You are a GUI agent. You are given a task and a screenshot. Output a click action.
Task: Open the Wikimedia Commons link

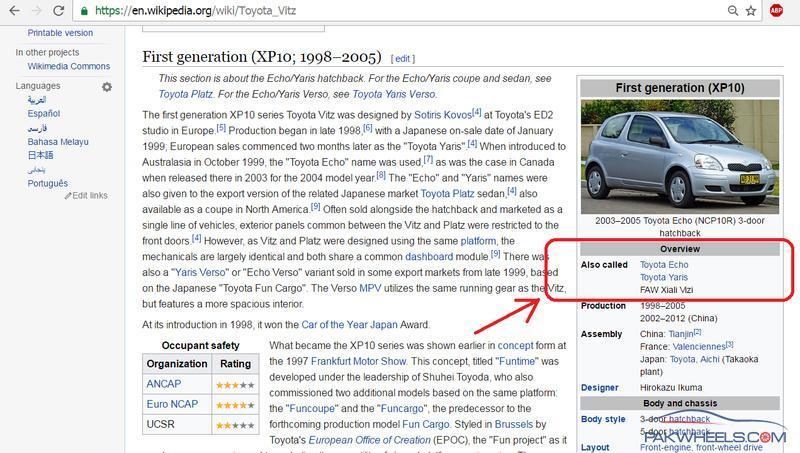[69, 66]
